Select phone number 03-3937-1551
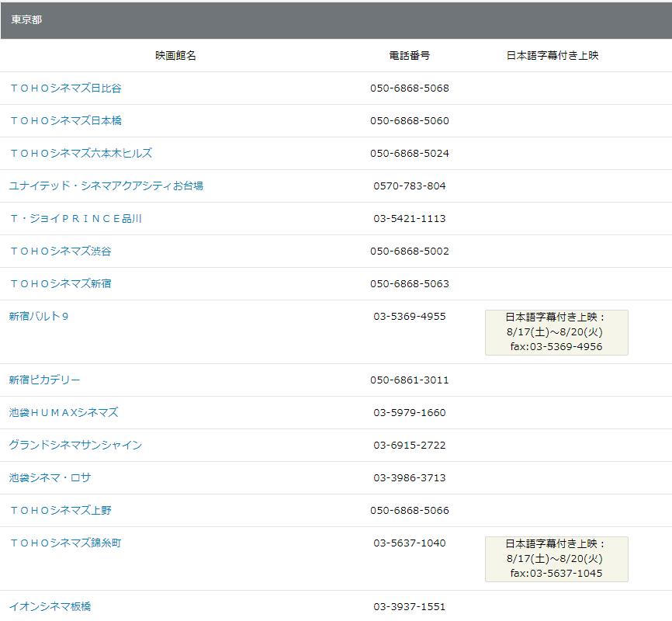The width and height of the screenshot is (672, 621). click(409, 606)
